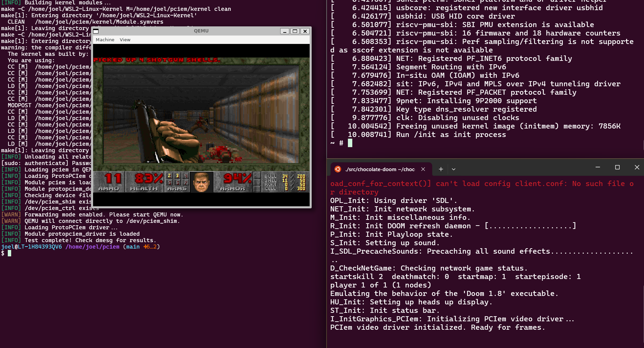
Task: Select the chocolate-doom terminal tab
Action: [381, 169]
